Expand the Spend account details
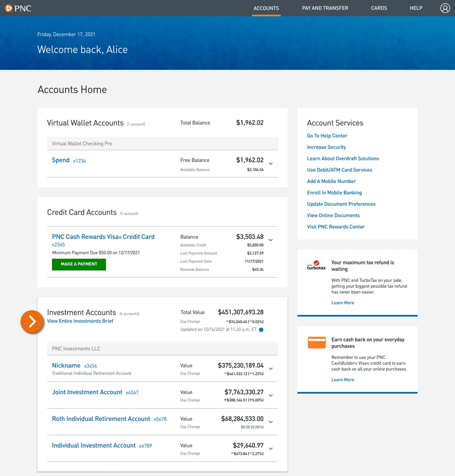Image resolution: width=455 pixels, height=476 pixels. point(271,164)
